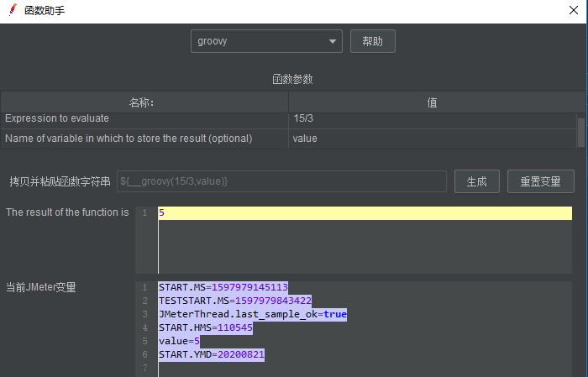This screenshot has width=588, height=377.
Task: Click the 帮助 help button
Action: pos(372,41)
